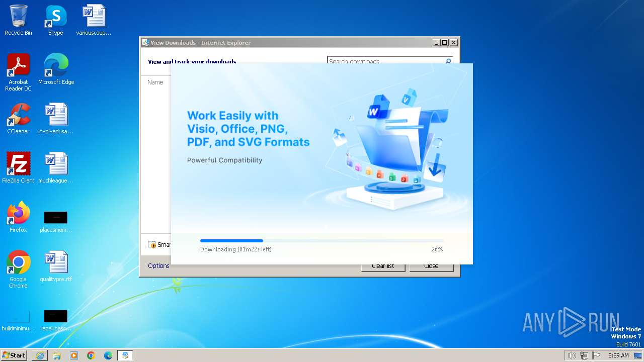Click the Name column header in downloads
Screen dimensions: 644x362
click(x=155, y=82)
